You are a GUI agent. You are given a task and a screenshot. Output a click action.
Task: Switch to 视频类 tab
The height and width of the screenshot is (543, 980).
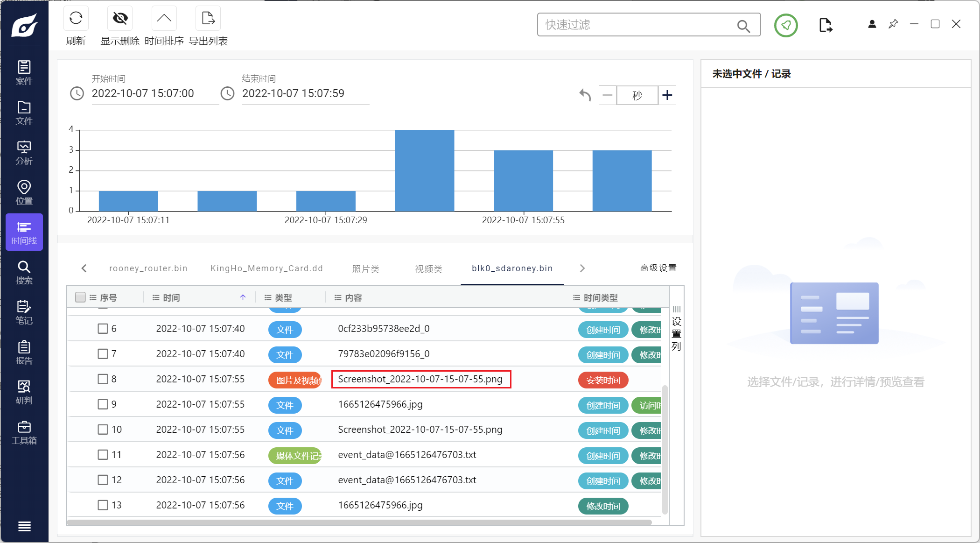(x=428, y=269)
